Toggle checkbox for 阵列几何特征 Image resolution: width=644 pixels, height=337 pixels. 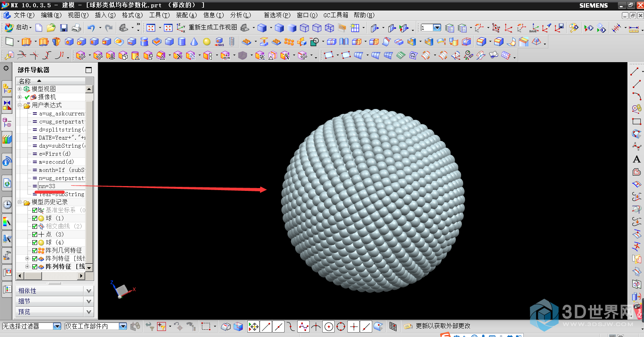pos(35,250)
